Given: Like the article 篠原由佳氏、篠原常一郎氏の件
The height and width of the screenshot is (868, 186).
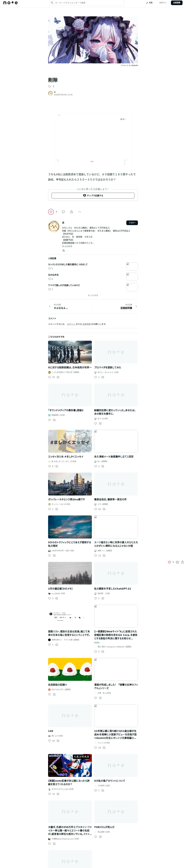Looking at the screenshot, I should click(95, 509).
